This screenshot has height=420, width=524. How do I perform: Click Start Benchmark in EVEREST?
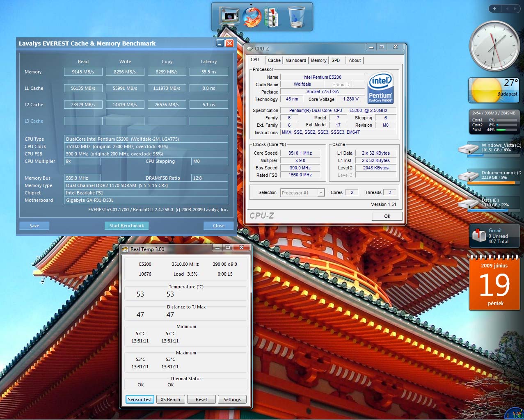click(127, 226)
